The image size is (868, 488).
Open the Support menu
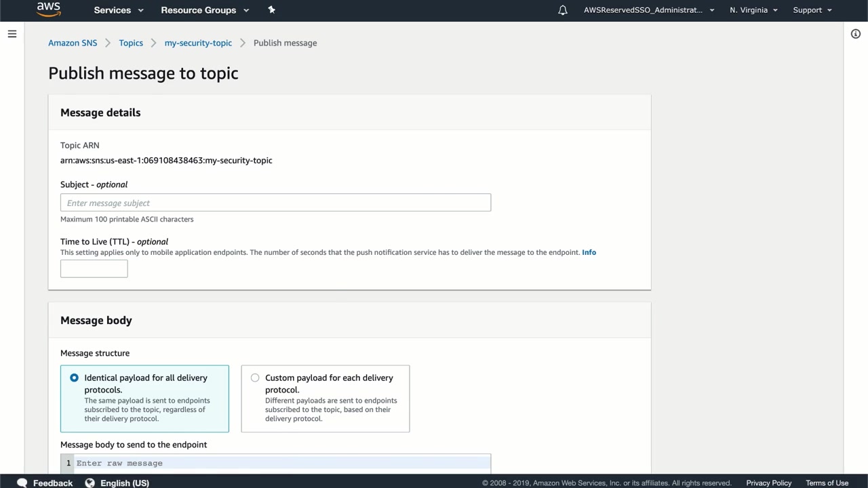(x=812, y=10)
